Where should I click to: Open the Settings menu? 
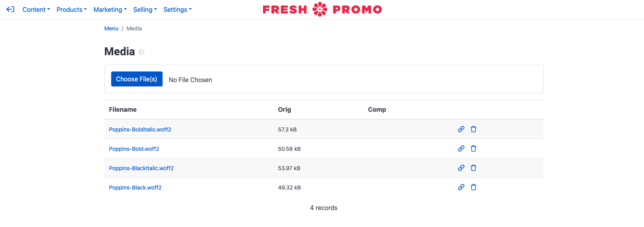pos(177,9)
